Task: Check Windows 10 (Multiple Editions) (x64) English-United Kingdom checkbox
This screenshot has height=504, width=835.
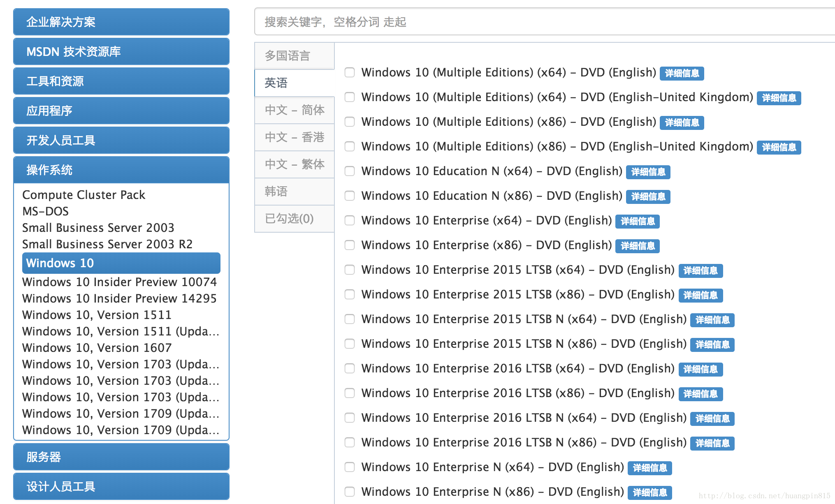Action: pyautogui.click(x=350, y=97)
